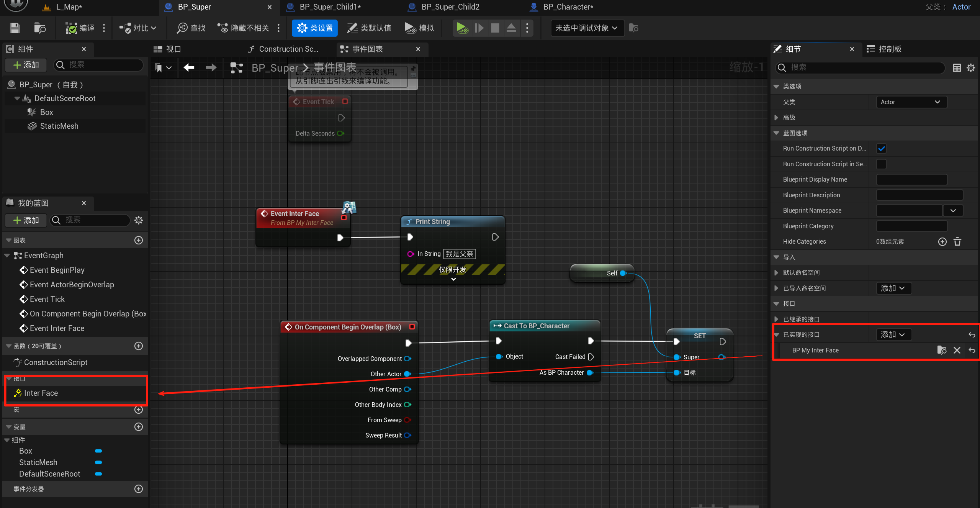Screen dimensions: 980x508
Task: Toggle Run Construction Script on Drag checkbox
Action: point(881,149)
